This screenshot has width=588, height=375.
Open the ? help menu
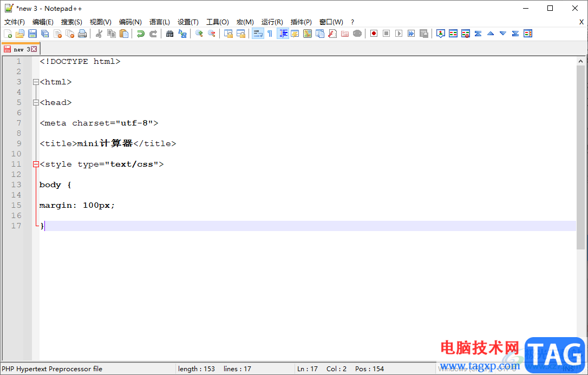pyautogui.click(x=352, y=22)
